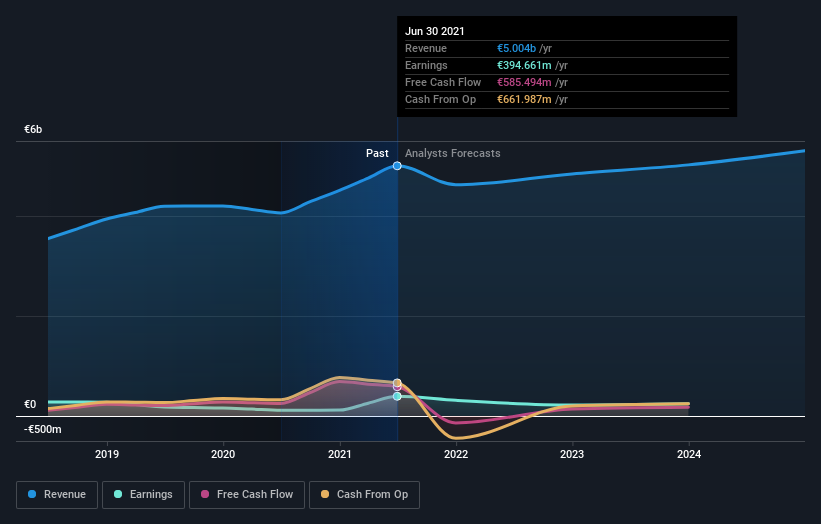This screenshot has height=524, width=821.
Task: Select the 2019 x-axis label
Action: 107,454
